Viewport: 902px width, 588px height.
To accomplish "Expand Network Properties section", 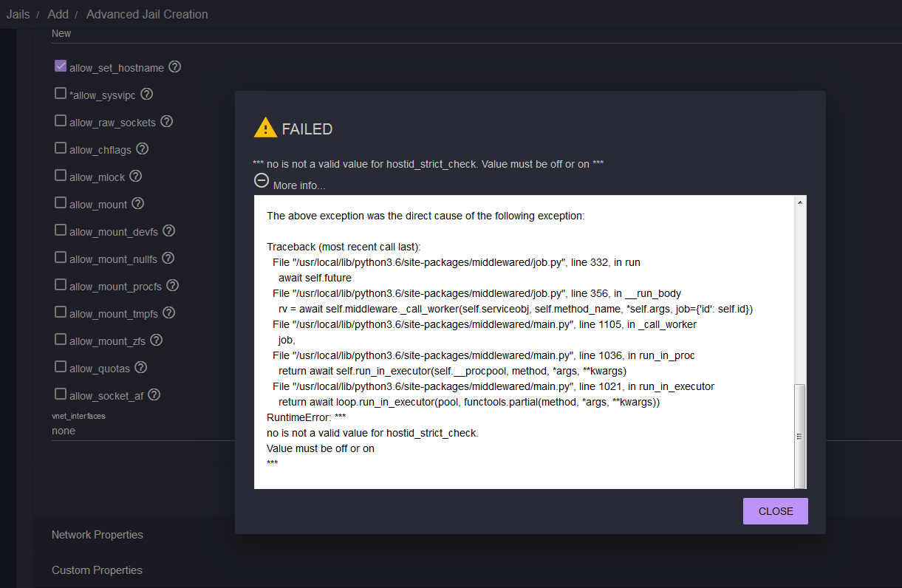I will [x=98, y=535].
